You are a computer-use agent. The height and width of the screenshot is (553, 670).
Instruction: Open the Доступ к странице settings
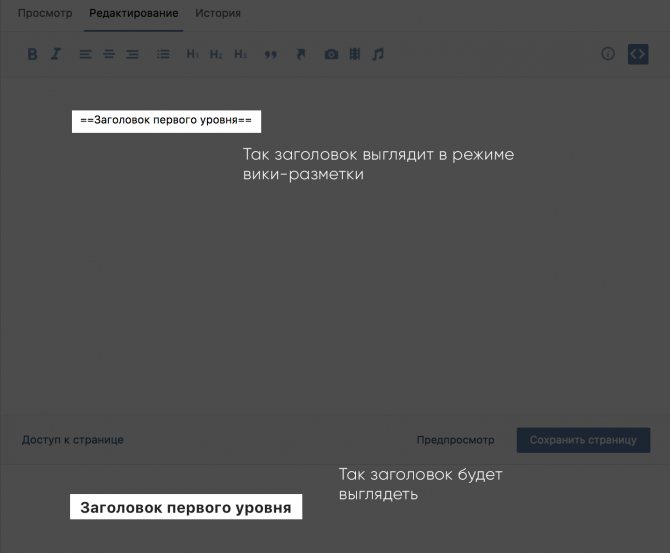click(73, 440)
